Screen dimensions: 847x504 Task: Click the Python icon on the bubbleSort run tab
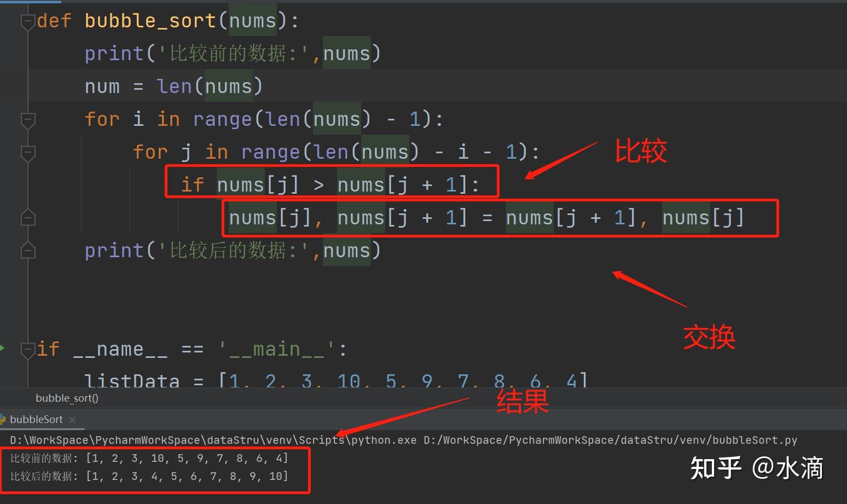pyautogui.click(x=5, y=419)
